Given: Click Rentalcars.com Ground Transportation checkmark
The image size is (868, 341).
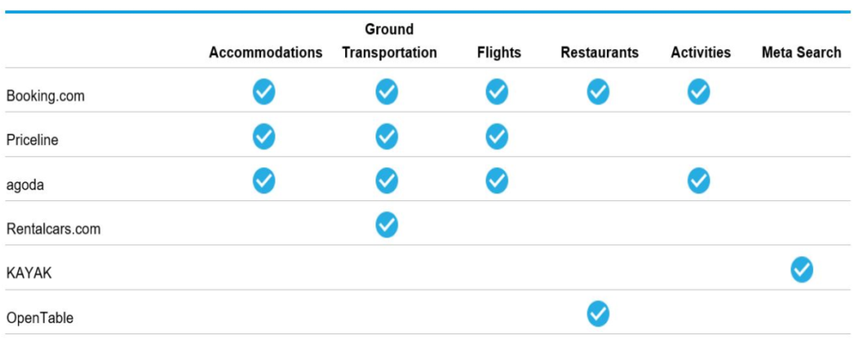Looking at the screenshot, I should pyautogui.click(x=387, y=225).
